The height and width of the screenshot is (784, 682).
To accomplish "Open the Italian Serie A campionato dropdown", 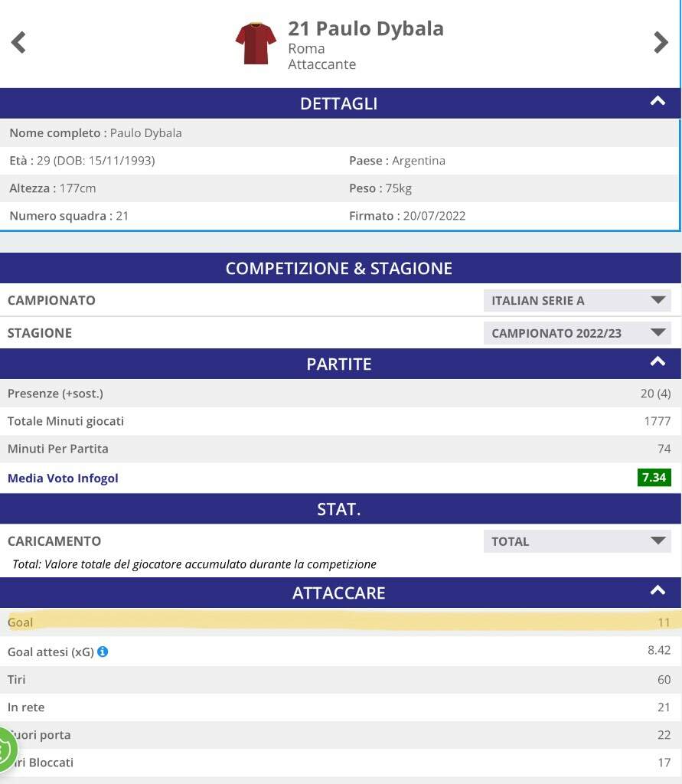I will point(577,300).
